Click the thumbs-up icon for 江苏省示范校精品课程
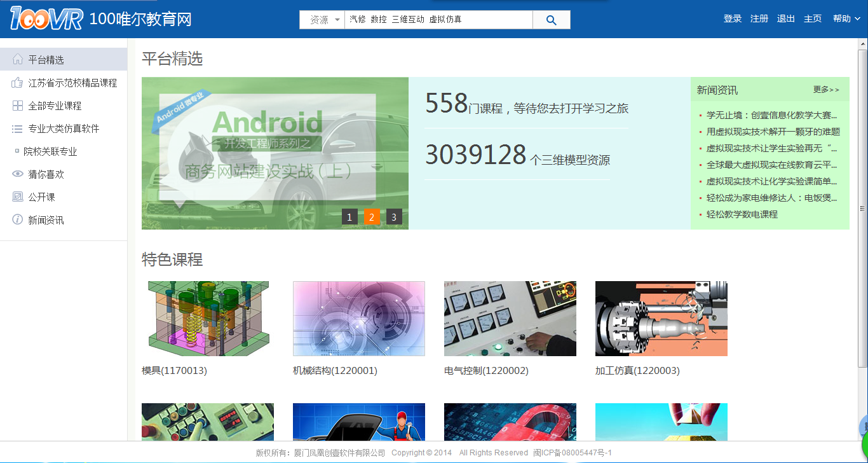Image resolution: width=868 pixels, height=463 pixels. coord(18,83)
